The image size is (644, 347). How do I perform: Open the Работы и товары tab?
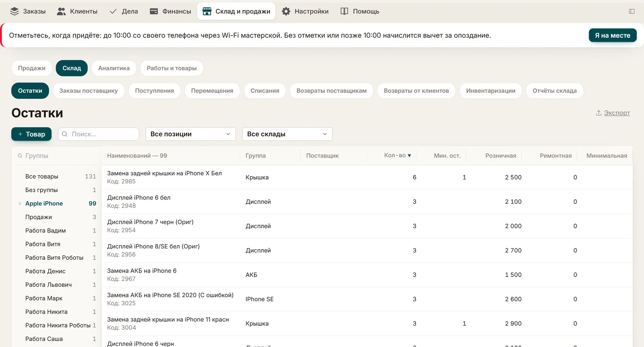point(172,68)
